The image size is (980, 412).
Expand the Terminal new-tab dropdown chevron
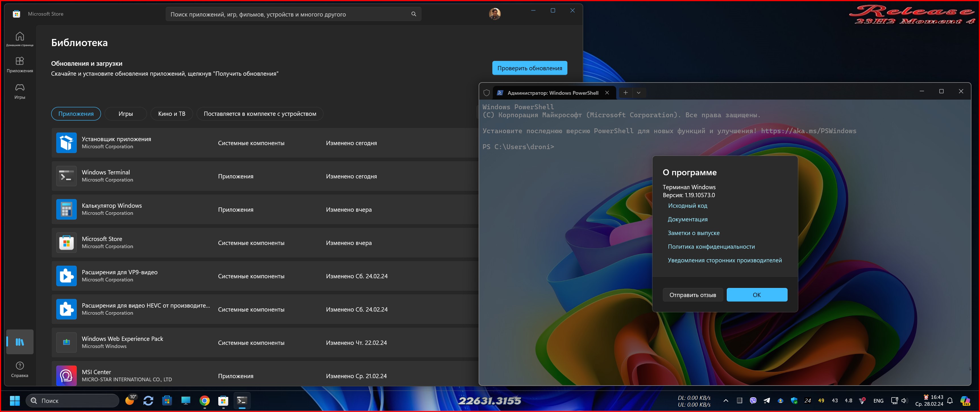[x=639, y=92]
